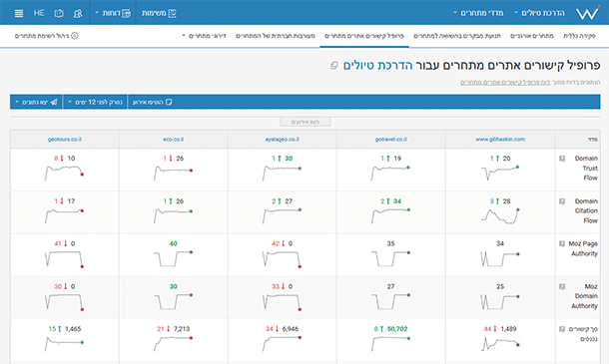Click the הדרכת טיולים link in the title

coord(377,65)
